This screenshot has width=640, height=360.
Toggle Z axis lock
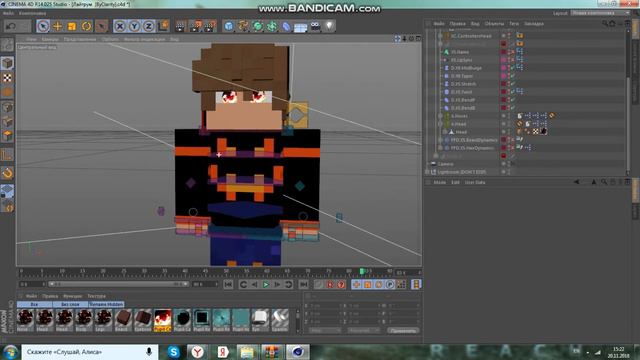tap(148, 27)
